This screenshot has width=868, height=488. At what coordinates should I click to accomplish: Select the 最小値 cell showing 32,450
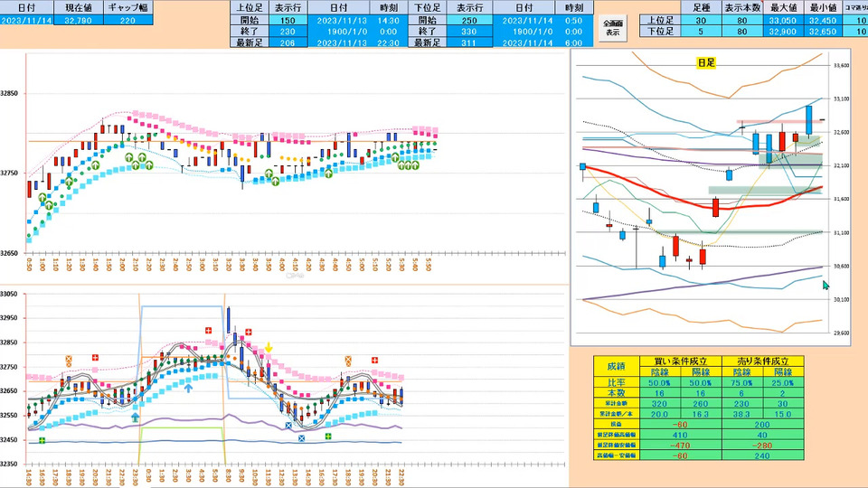coord(823,21)
